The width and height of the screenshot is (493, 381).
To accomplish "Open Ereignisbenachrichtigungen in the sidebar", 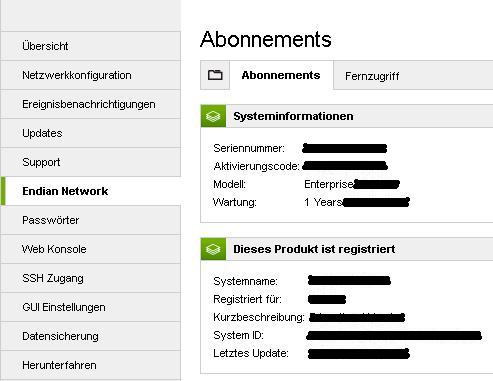I will point(90,104).
